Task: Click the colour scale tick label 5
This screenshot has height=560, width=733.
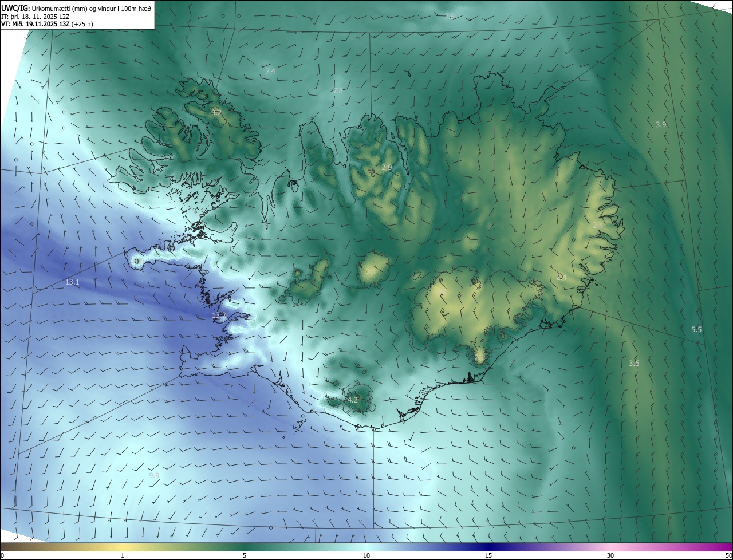Action: (x=245, y=555)
